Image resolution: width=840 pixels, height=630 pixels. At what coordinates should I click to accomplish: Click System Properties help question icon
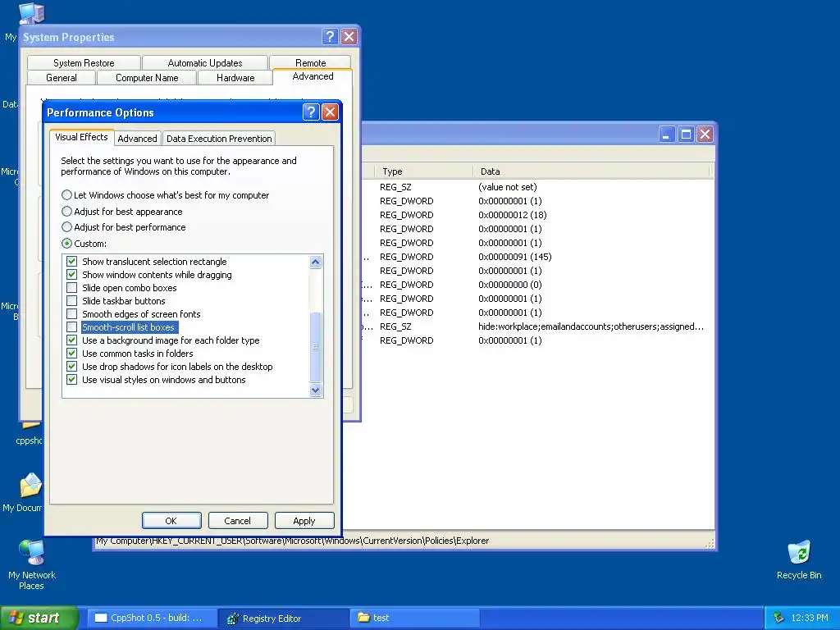330,36
